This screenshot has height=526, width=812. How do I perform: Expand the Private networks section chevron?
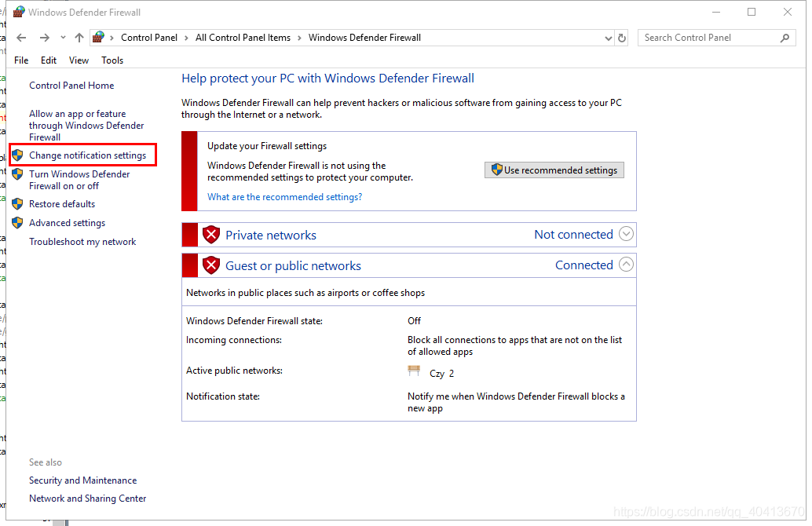[626, 234]
